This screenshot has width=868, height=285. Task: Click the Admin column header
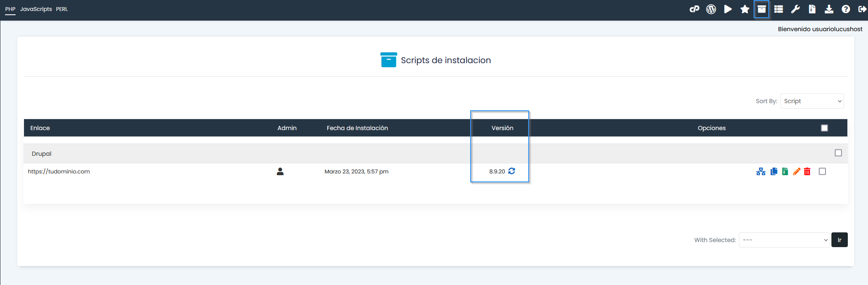[x=287, y=128]
